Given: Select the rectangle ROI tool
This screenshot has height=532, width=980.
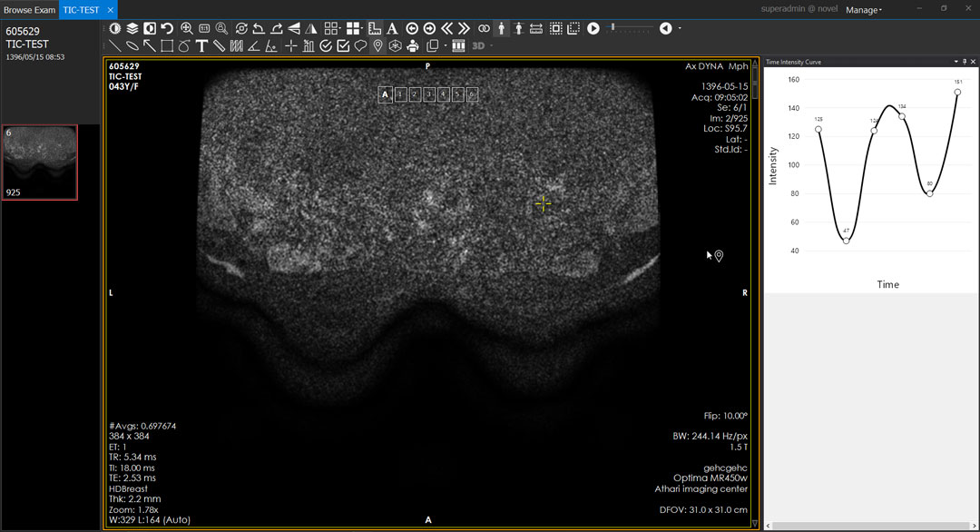Looking at the screenshot, I should (167, 45).
